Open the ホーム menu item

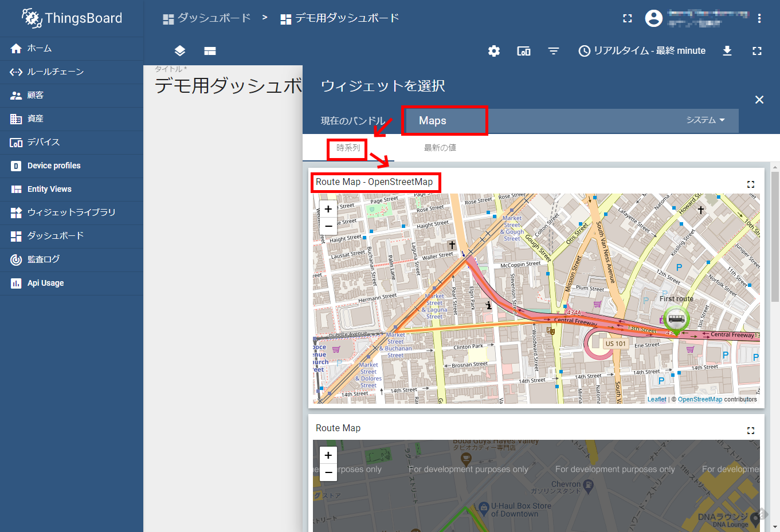pyautogui.click(x=72, y=49)
